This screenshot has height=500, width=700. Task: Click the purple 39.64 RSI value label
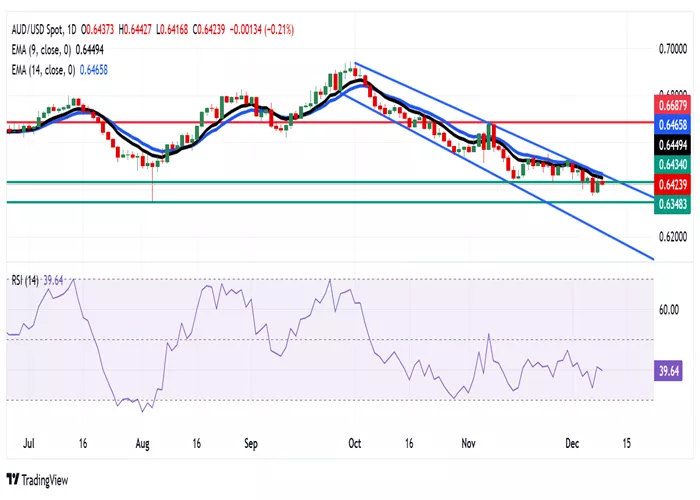click(x=668, y=371)
